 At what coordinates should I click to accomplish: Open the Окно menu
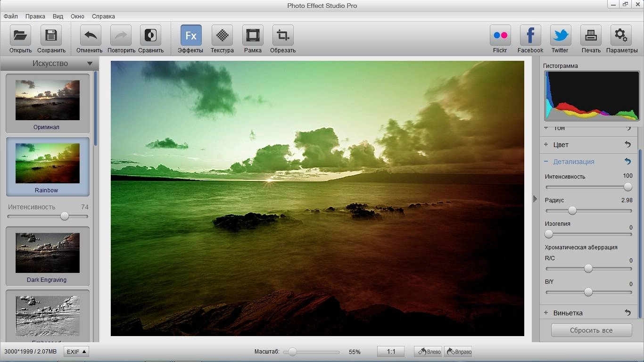77,16
